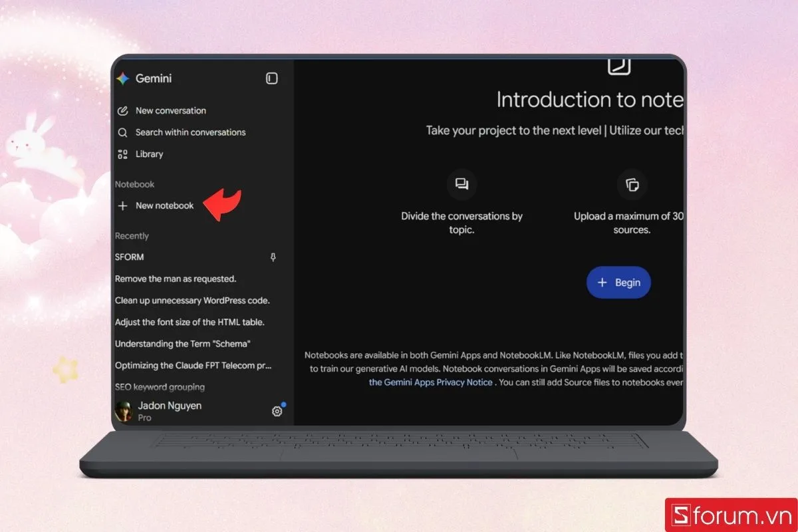Click Jadon Nguyen profile avatar
Screen dimensions: 798x532
[124, 412]
